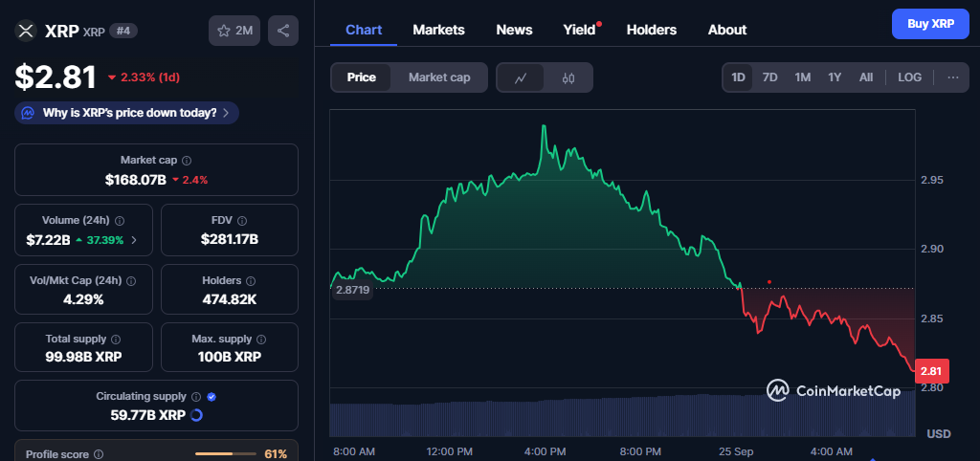Open the Holders tab

pos(651,30)
